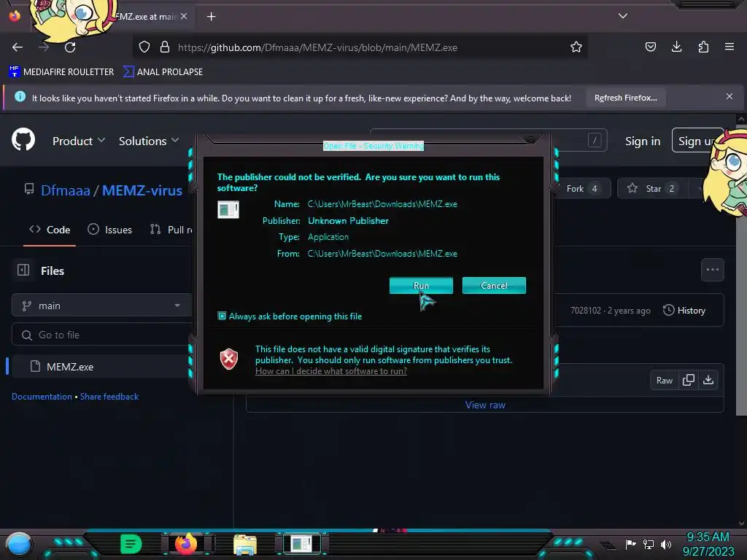Expand the list all tabs chevron
The height and width of the screenshot is (560, 747).
[x=623, y=16]
